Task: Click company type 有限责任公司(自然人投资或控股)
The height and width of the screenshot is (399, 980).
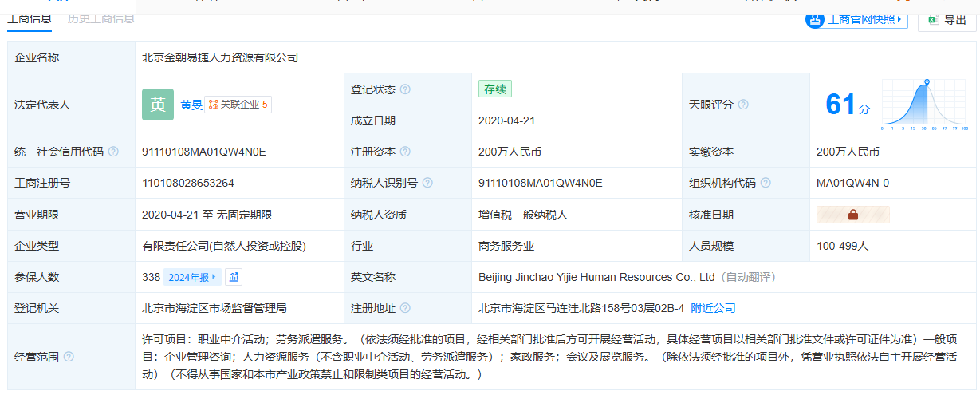Action: (224, 246)
